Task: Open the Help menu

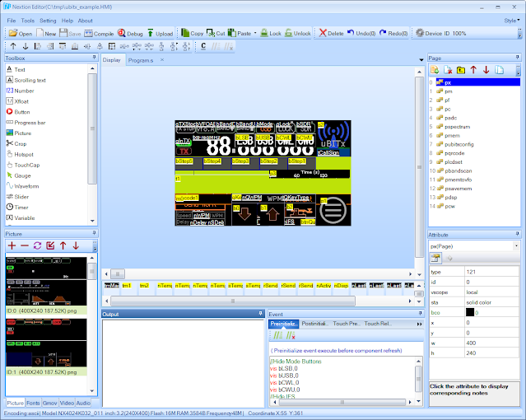Action: (67, 21)
